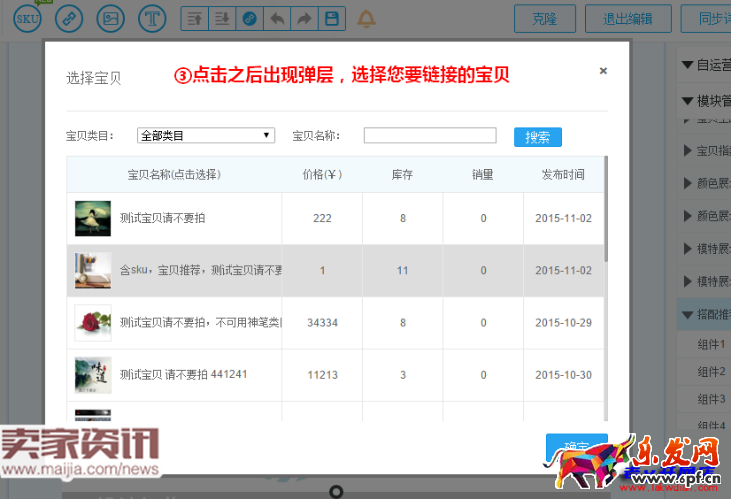Select thumbnail of 测试宝贝请不要拍 item
Viewport: 731px width, 499px height.
(x=93, y=218)
